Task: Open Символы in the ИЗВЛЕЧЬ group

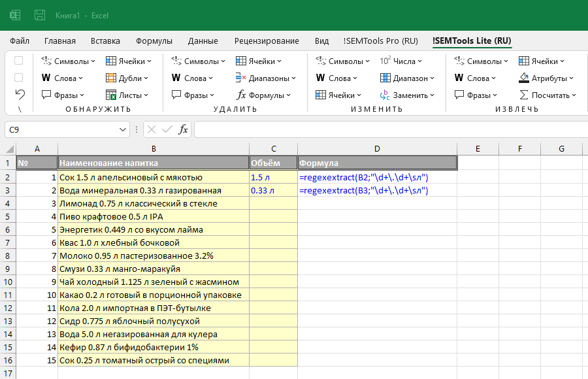Action: pyautogui.click(x=481, y=61)
